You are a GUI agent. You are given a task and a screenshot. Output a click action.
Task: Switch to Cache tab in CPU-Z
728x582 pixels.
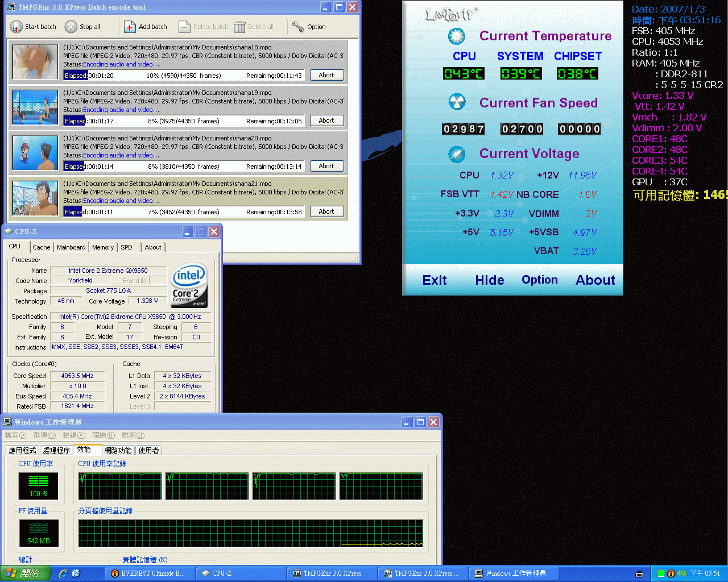click(41, 247)
